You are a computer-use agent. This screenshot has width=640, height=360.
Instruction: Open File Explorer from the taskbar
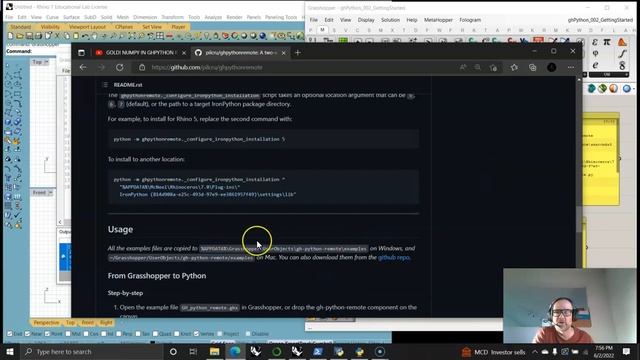point(215,351)
